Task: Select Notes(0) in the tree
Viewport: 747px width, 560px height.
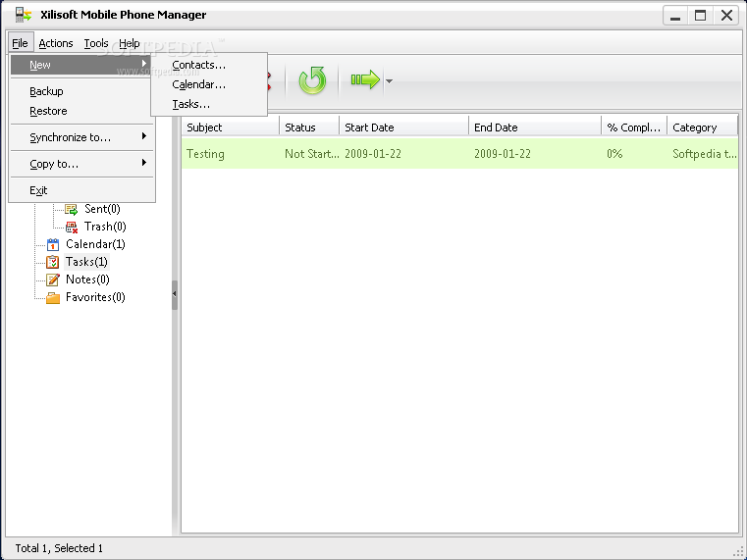Action: click(87, 280)
